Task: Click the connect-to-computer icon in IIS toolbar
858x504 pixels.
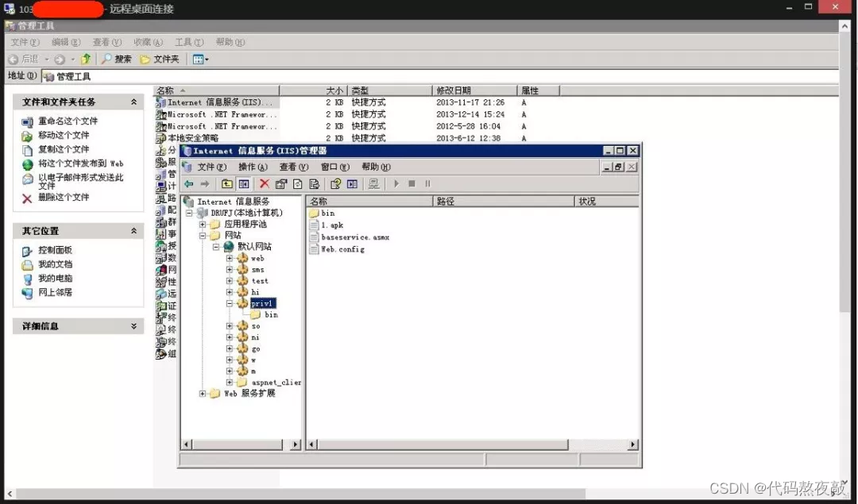Action: (373, 183)
